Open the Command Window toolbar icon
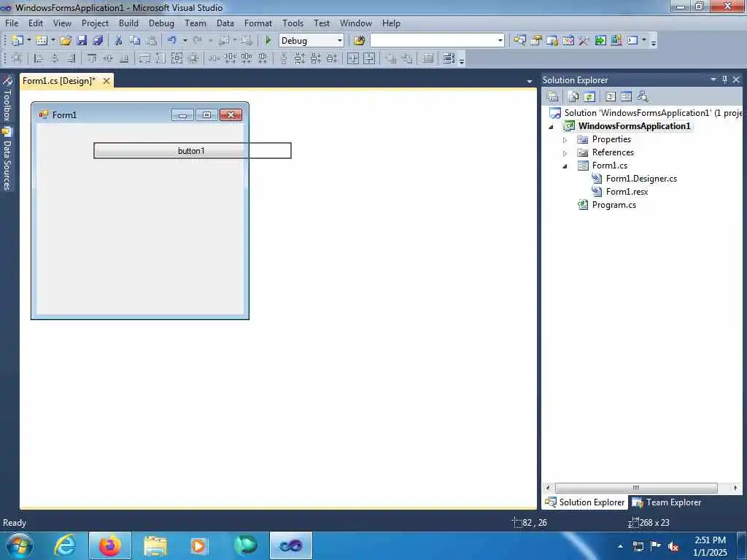Viewport: 747px width, 560px height. pos(632,41)
